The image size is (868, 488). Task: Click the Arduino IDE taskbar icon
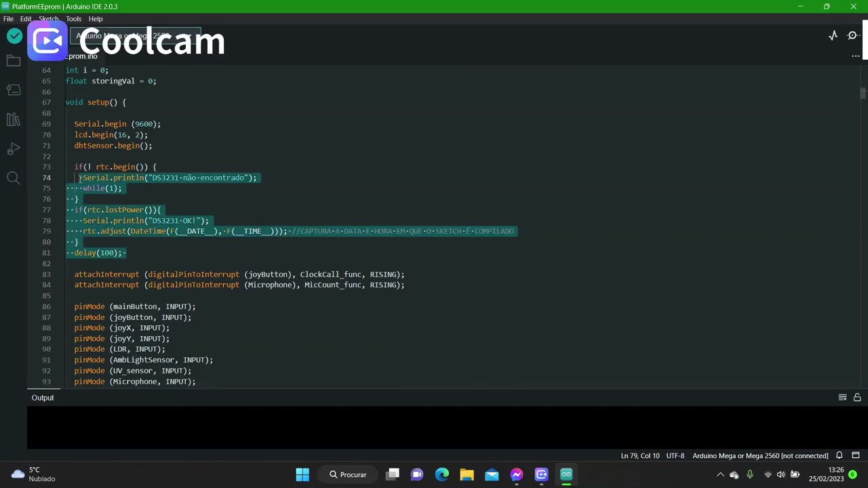pyautogui.click(x=566, y=474)
